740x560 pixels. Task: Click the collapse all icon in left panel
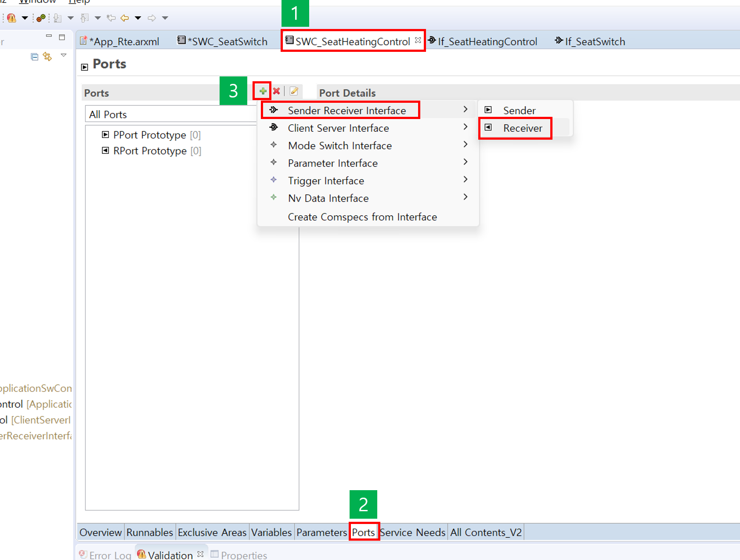coord(34,57)
